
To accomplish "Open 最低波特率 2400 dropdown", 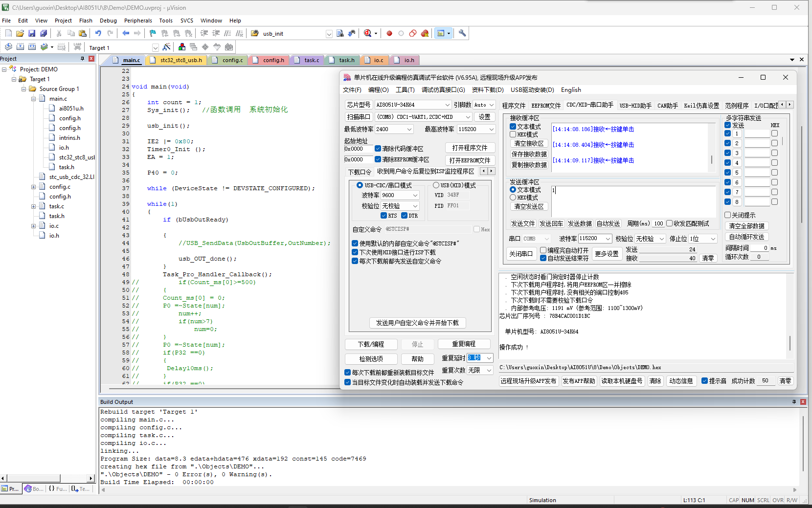I will pyautogui.click(x=409, y=129).
